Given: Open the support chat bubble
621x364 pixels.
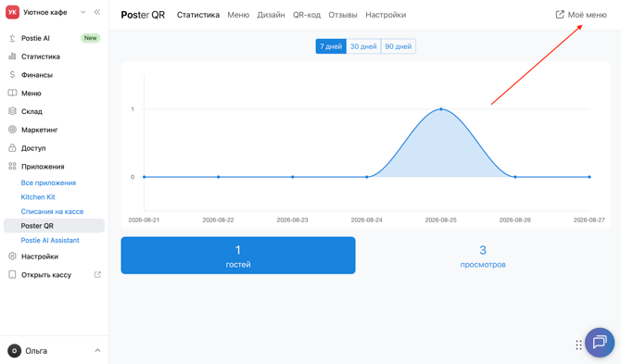Looking at the screenshot, I should (600, 343).
